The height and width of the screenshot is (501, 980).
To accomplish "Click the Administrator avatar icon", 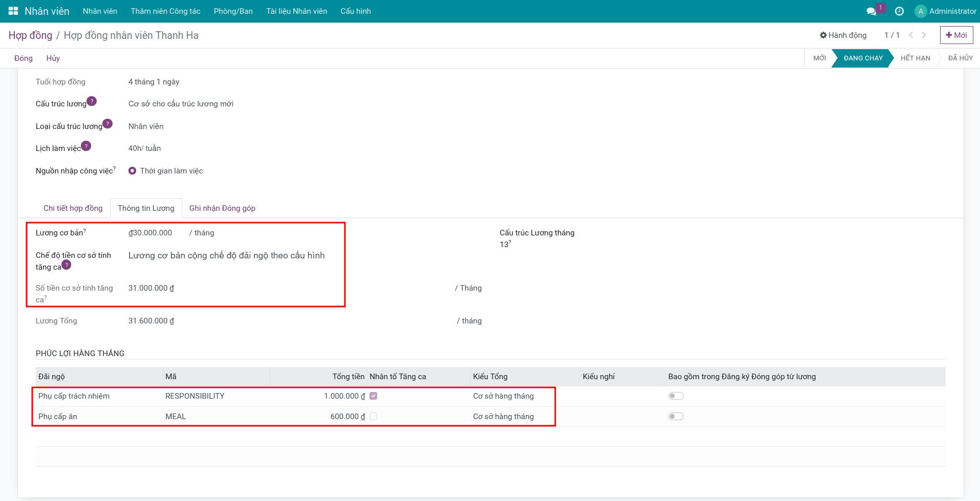I will coord(921,11).
